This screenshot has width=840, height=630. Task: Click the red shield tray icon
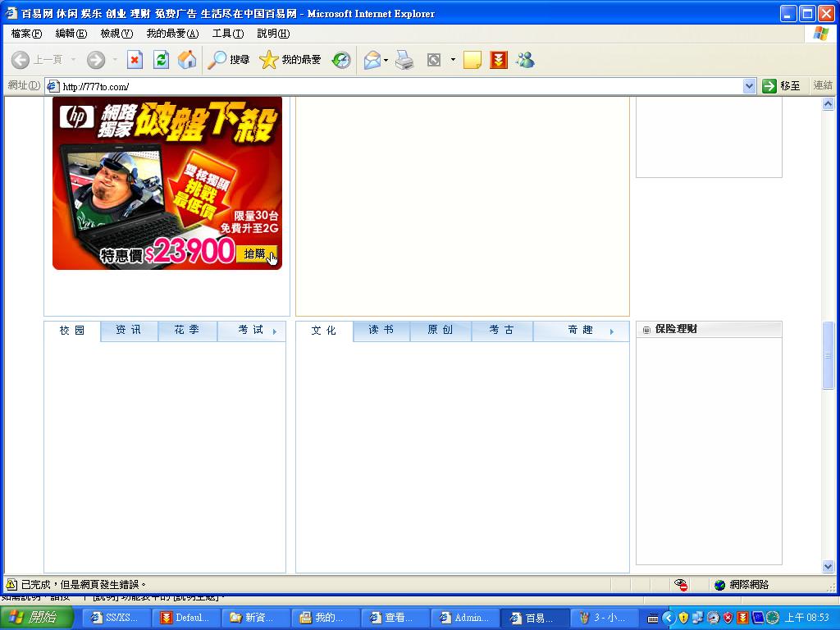(x=728, y=618)
